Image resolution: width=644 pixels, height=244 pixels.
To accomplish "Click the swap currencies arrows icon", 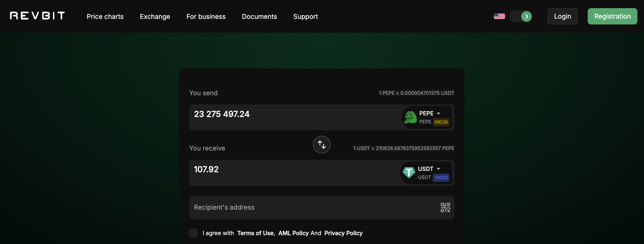I will tap(321, 145).
